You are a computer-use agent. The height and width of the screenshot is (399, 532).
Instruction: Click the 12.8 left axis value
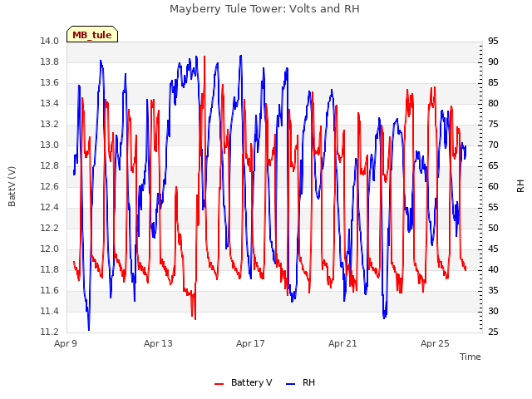coord(50,166)
